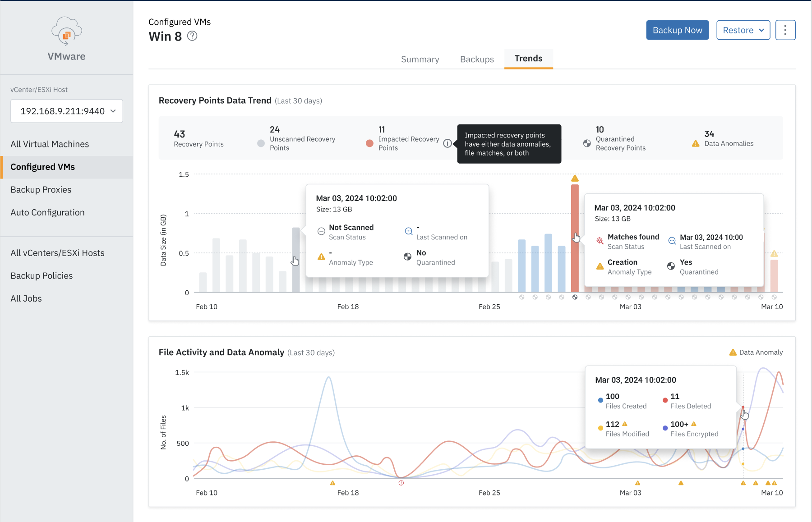Switch to the Backups tab

(x=476, y=59)
